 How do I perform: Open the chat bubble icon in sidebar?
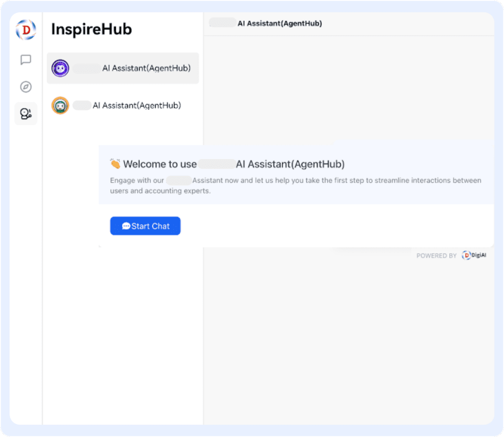[x=26, y=60]
